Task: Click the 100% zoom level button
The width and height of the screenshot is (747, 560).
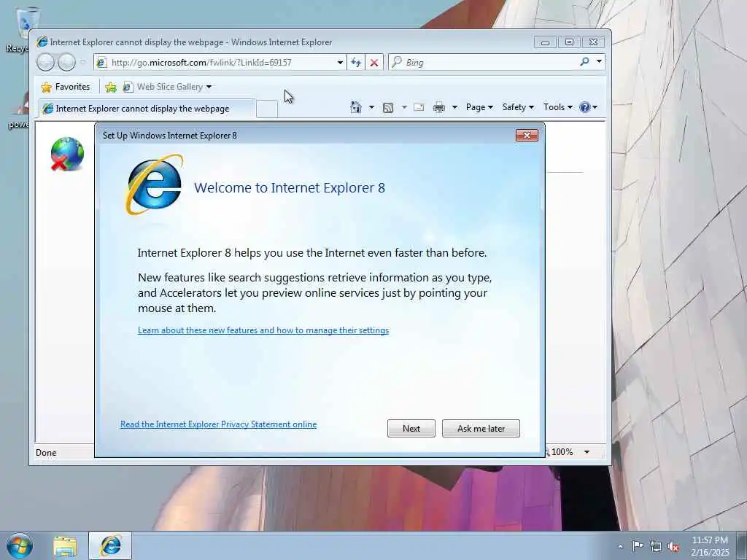Action: point(562,451)
